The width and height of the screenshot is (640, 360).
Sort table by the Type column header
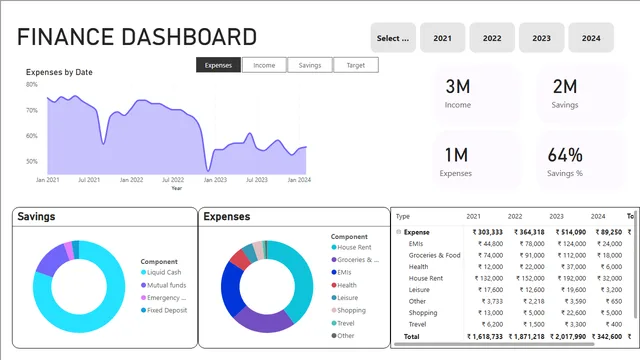coord(403,216)
